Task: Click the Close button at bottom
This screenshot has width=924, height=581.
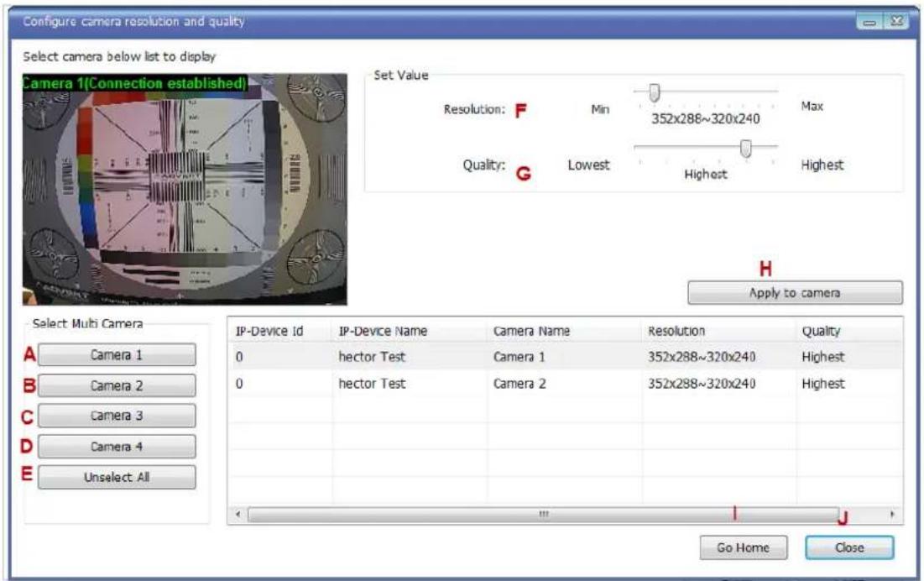Action: coord(849,547)
